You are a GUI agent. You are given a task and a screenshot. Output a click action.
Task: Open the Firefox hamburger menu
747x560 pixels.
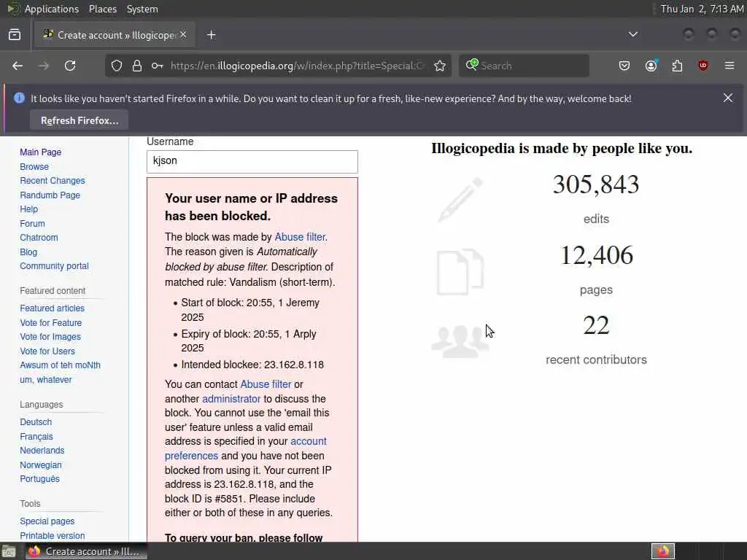coord(729,66)
